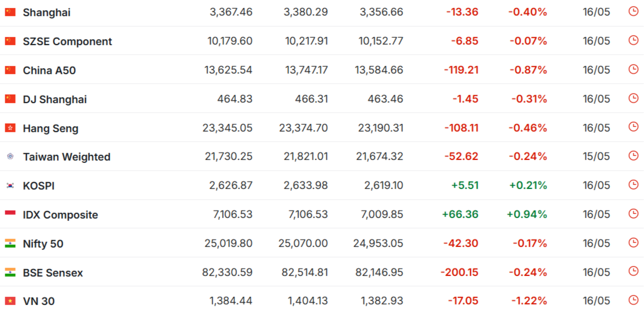Open the Taiwan Weighted index link

67,157
